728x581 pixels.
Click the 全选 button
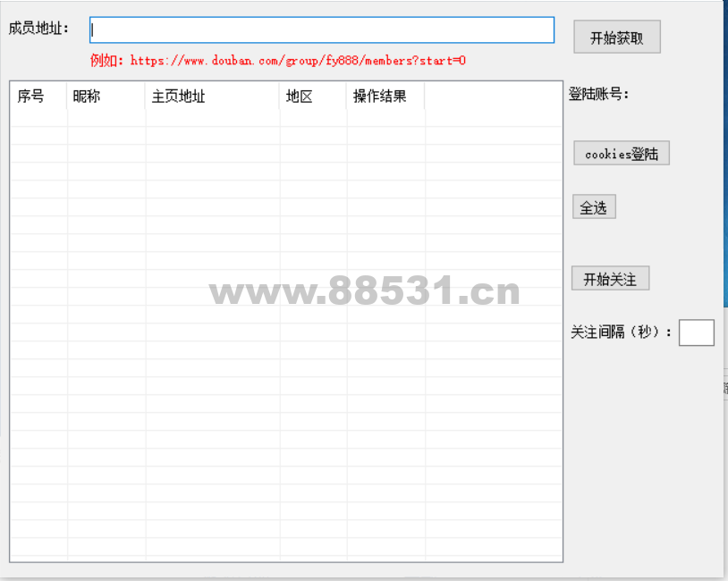click(594, 207)
